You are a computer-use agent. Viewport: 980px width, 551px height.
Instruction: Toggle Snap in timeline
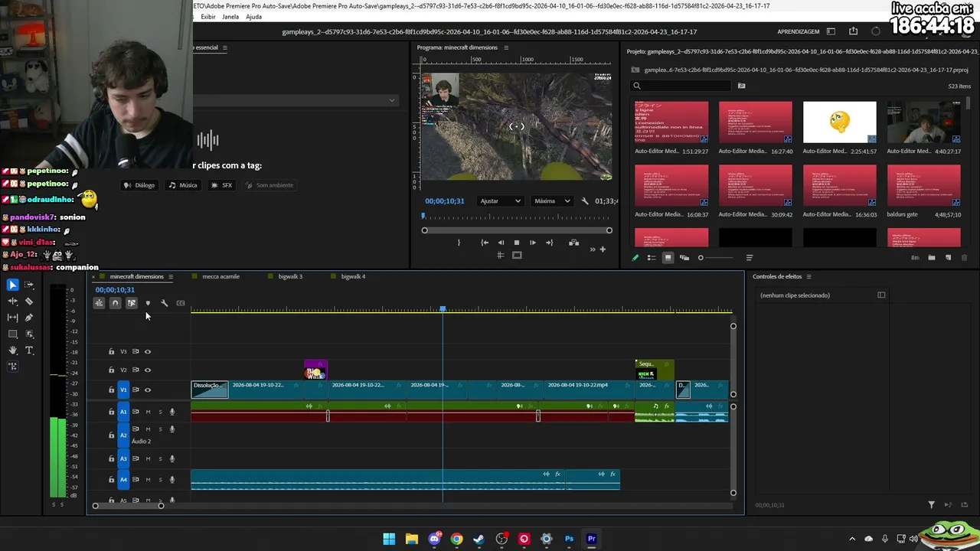[115, 303]
